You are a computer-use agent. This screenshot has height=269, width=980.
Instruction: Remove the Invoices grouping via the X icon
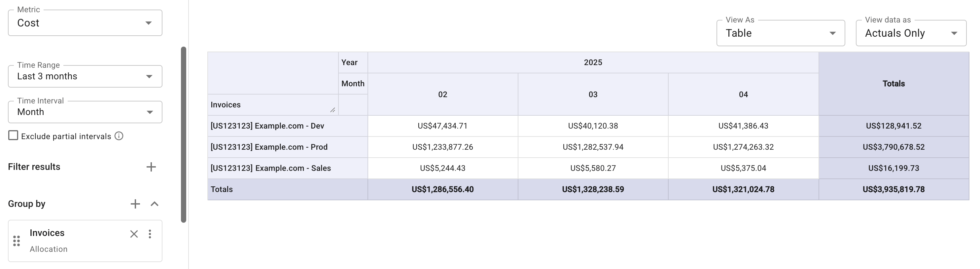tap(134, 234)
